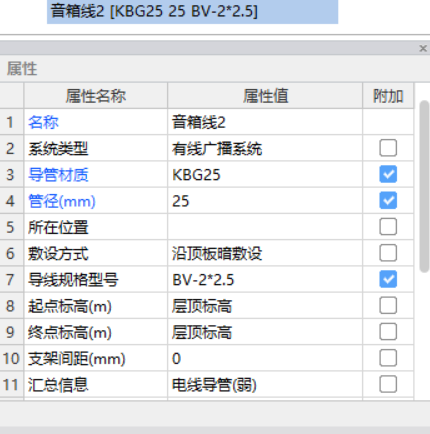
Task: Open the 起点标高(m) value 层顶标高
Action: click(265, 306)
